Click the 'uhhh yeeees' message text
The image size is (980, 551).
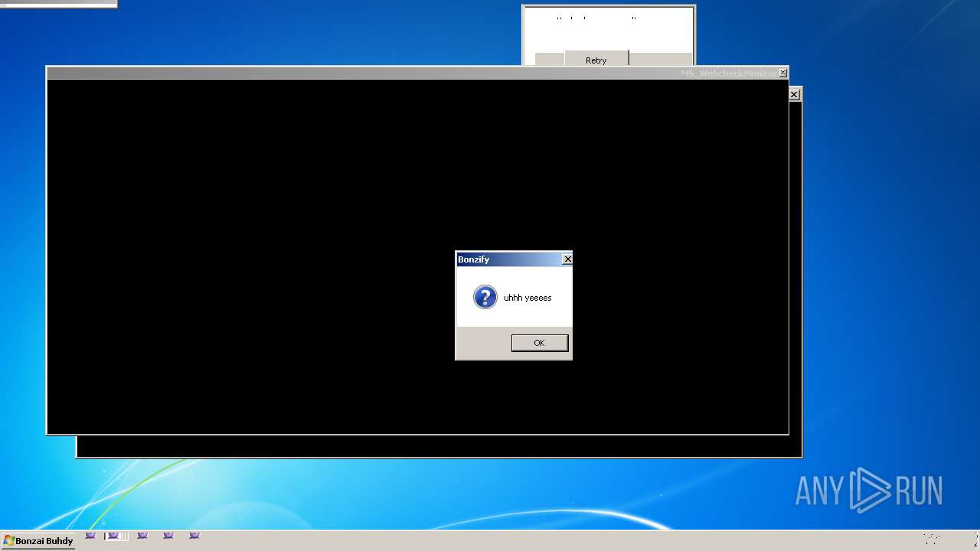point(528,298)
